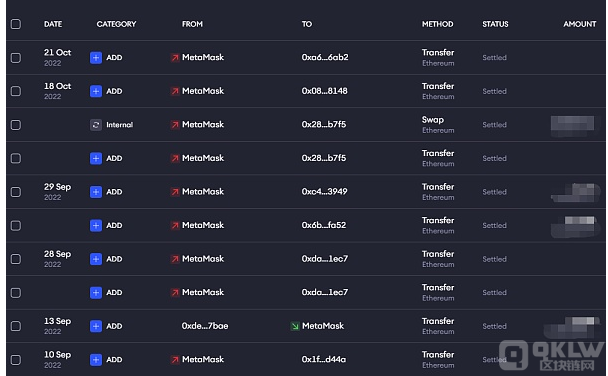Viewport: 608px width, 376px height.
Task: Click the blue plus icon on 29 Sep row
Action: pyautogui.click(x=96, y=192)
